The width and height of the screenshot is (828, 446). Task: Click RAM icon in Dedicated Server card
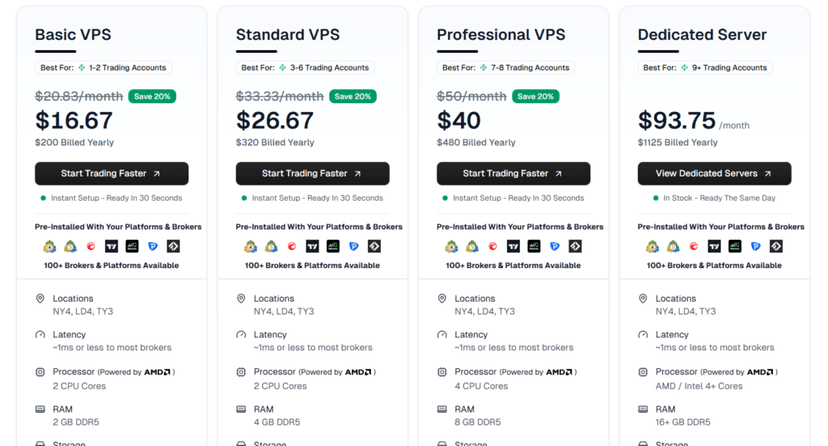[x=643, y=409]
